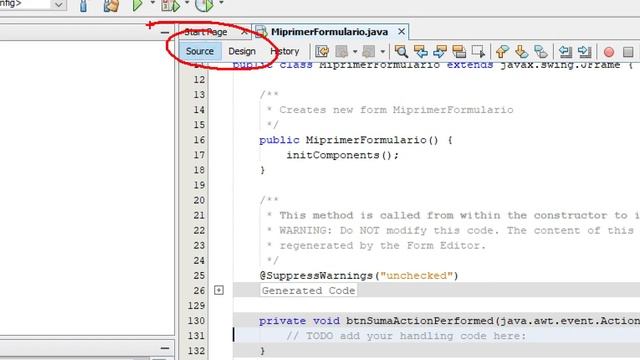This screenshot has width=640, height=360.
Task: Click Find Next Occurrence icon
Action: pyautogui.click(x=440, y=51)
